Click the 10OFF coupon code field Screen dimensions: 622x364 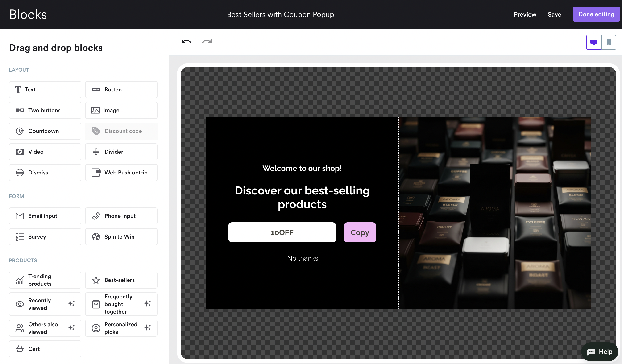(x=282, y=232)
